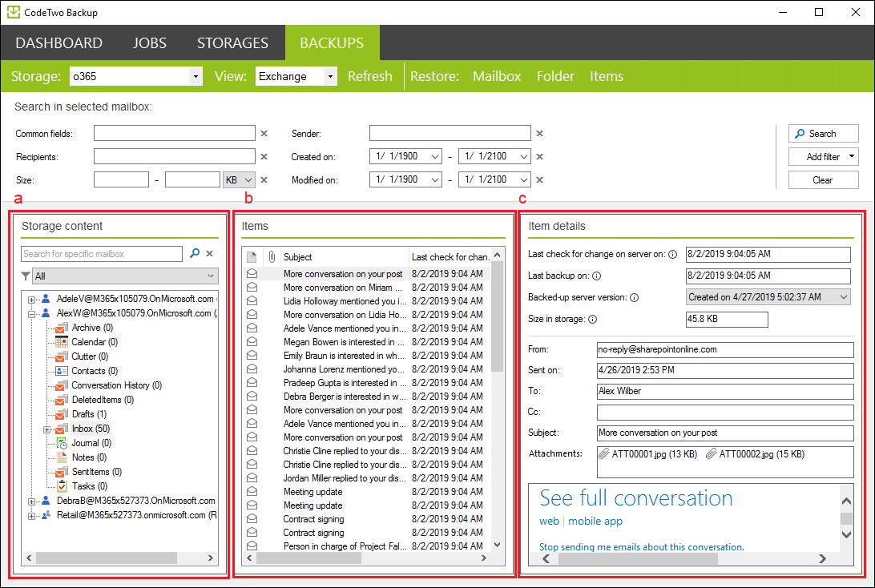Open the STORAGES tab
The width and height of the screenshot is (875, 588).
(232, 43)
